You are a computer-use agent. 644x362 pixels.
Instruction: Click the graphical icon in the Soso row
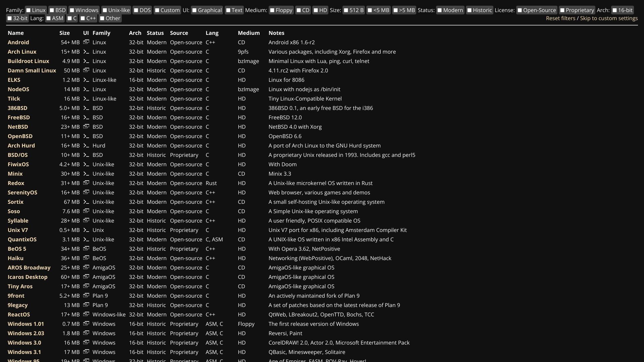pos(86,211)
